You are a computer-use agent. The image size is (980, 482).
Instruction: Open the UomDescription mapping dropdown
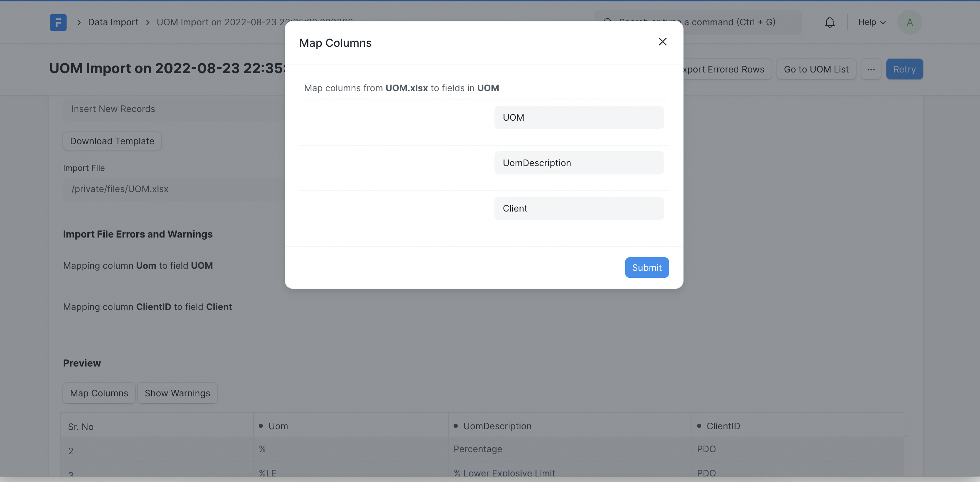coord(579,163)
